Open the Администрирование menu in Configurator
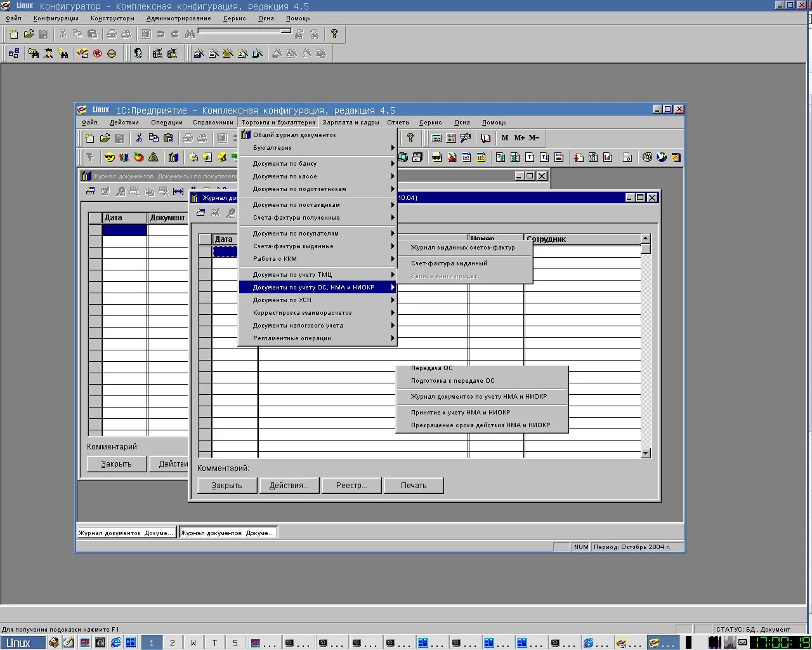This screenshot has width=812, height=650. (179, 18)
